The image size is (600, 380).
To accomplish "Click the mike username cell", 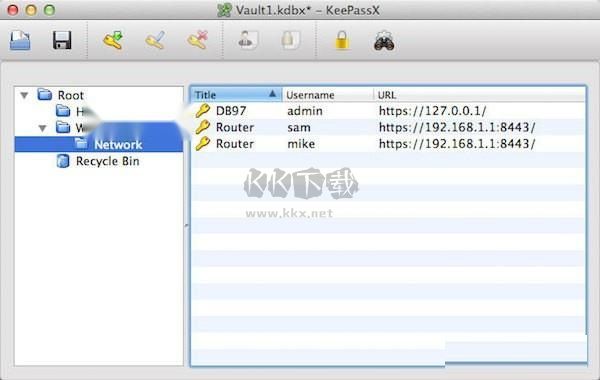I will (x=301, y=144).
